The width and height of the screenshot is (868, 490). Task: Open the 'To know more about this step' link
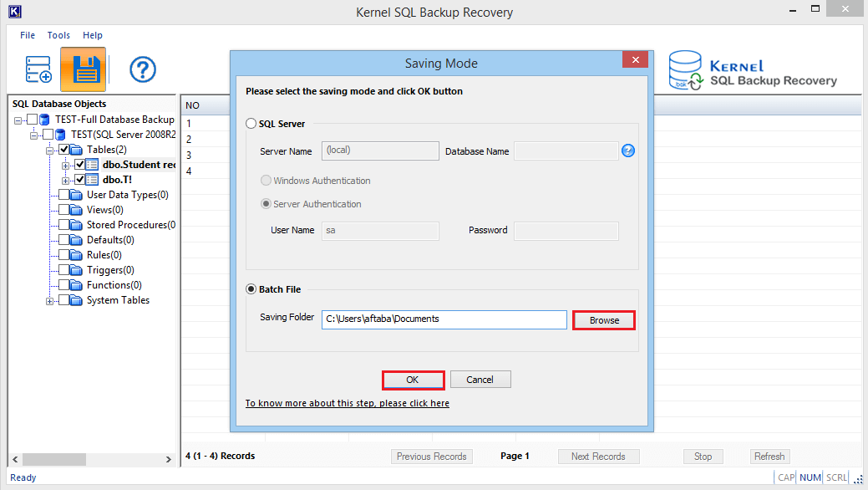coord(347,403)
